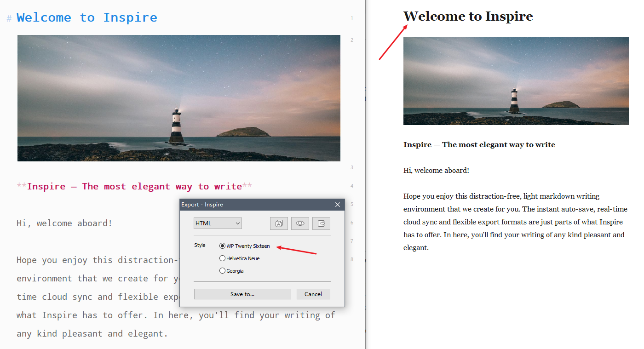This screenshot has height=349, width=644.
Task: Choose the Helvetica Neue style option
Action: [x=240, y=258]
